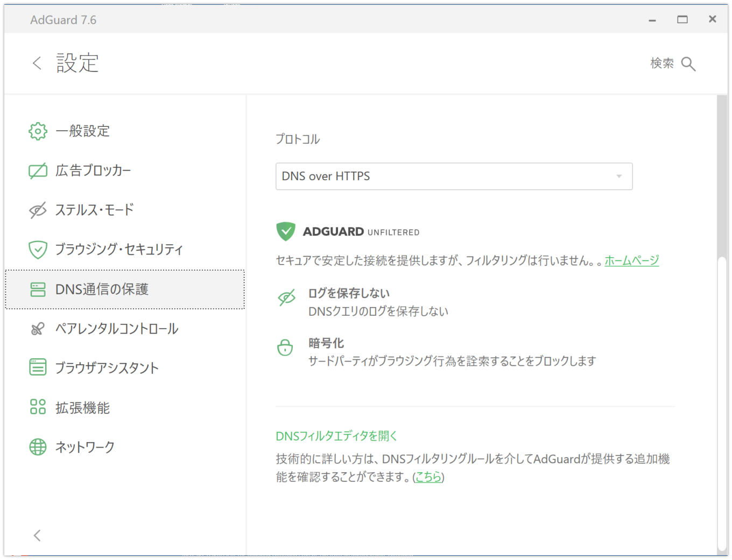Open ペアレンタルコントロール section
732x560 pixels.
(125, 329)
